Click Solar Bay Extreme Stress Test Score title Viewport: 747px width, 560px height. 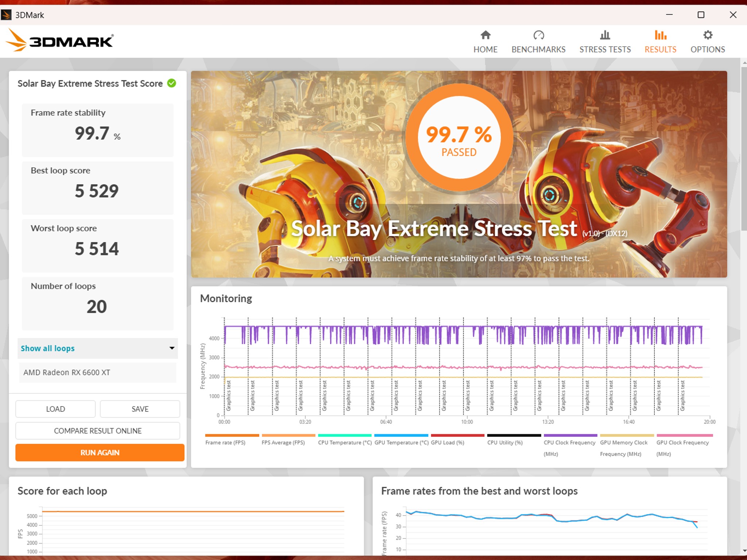[x=90, y=83]
